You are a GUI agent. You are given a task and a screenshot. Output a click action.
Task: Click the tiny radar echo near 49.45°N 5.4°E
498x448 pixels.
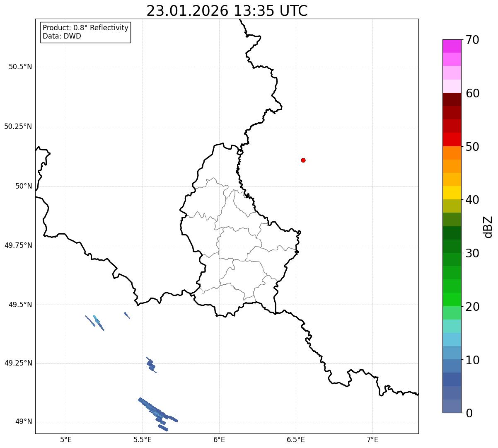pos(127,315)
